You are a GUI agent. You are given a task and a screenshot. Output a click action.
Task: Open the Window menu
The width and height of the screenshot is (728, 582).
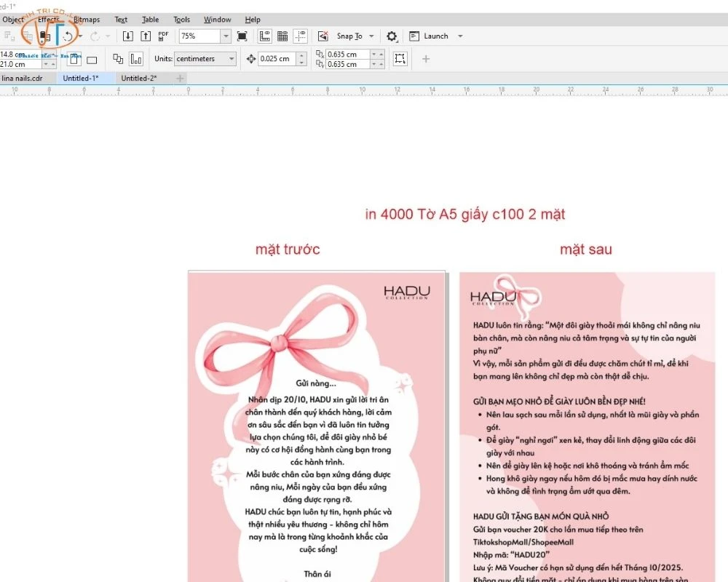217,20
